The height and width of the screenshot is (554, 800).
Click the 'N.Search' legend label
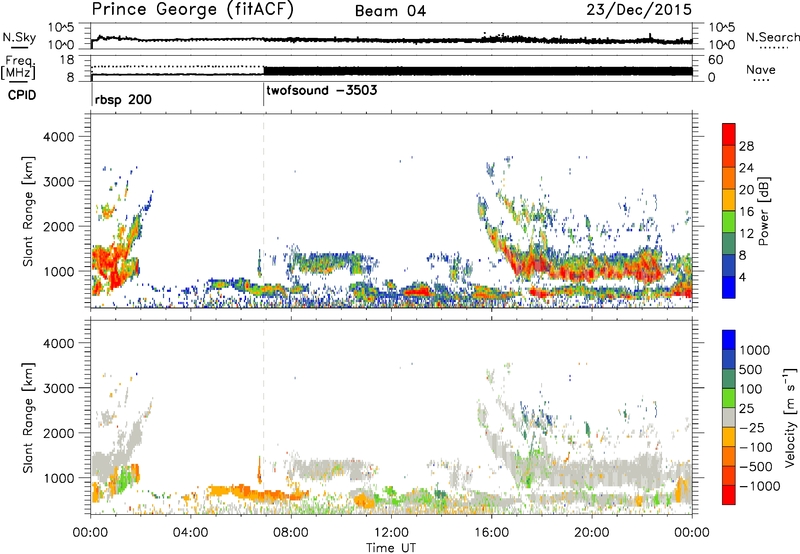tap(772, 37)
